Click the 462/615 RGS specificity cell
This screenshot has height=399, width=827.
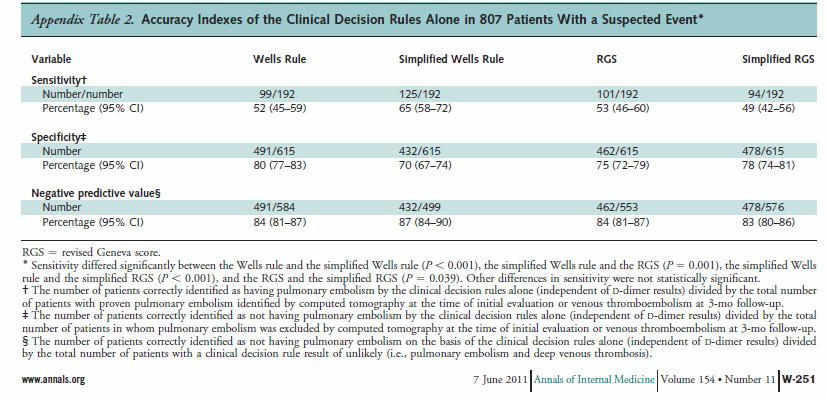point(617,151)
